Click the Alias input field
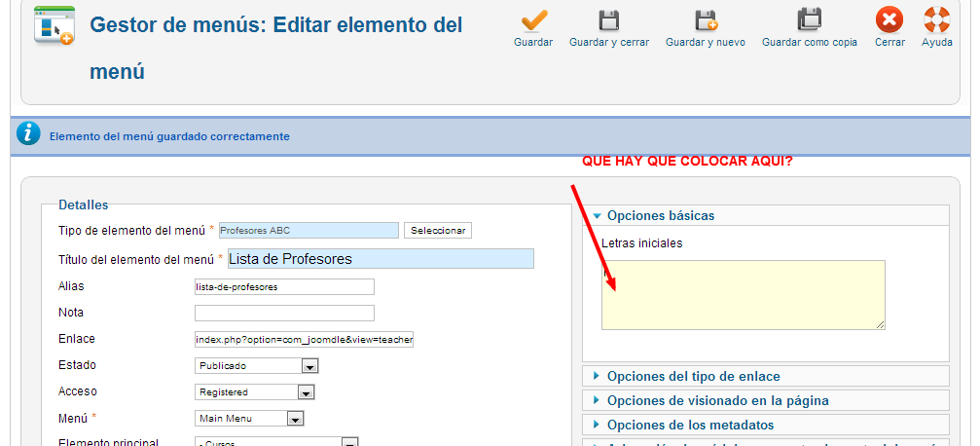The width and height of the screenshot is (980, 446). click(x=284, y=287)
